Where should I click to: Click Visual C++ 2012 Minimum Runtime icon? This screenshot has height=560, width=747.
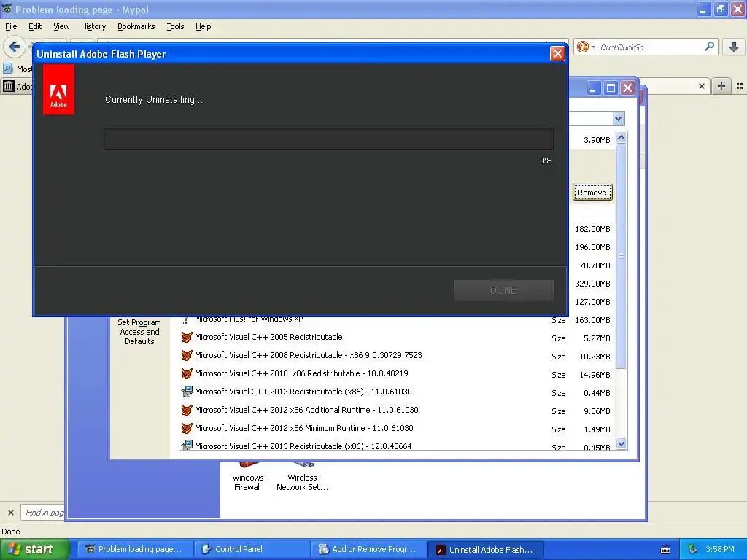pyautogui.click(x=186, y=428)
